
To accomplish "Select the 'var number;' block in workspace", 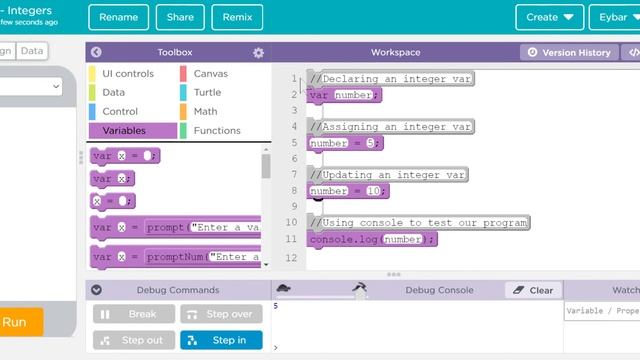I will [344, 95].
